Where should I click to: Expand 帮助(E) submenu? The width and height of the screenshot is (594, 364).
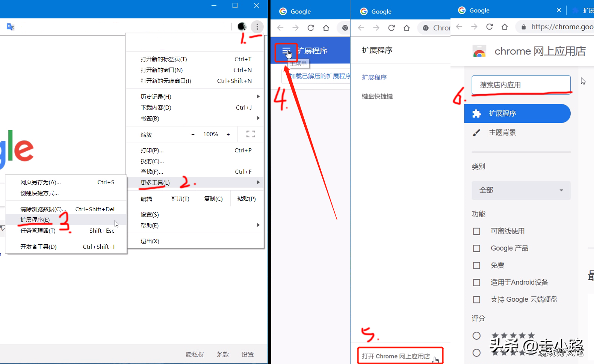[x=195, y=225]
